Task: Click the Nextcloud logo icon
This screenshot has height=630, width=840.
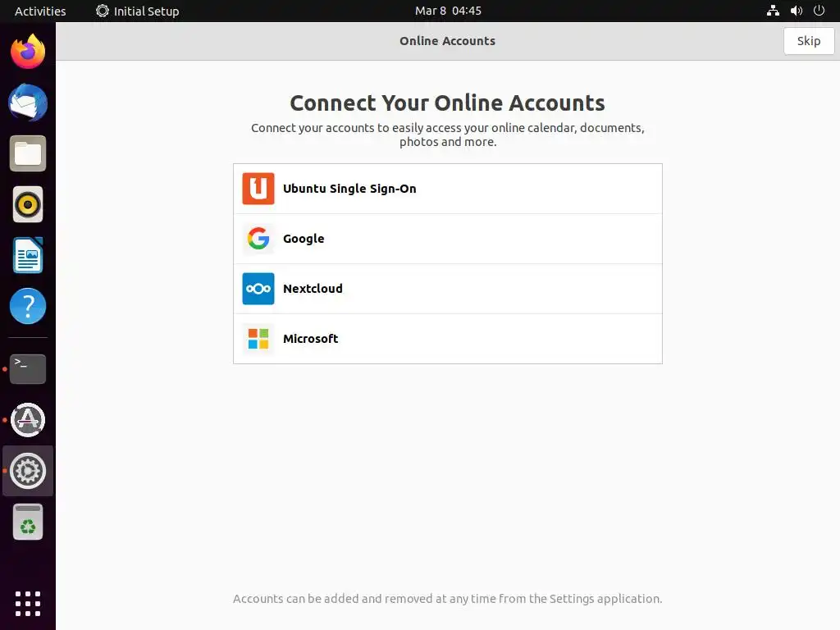Action: coord(258,289)
